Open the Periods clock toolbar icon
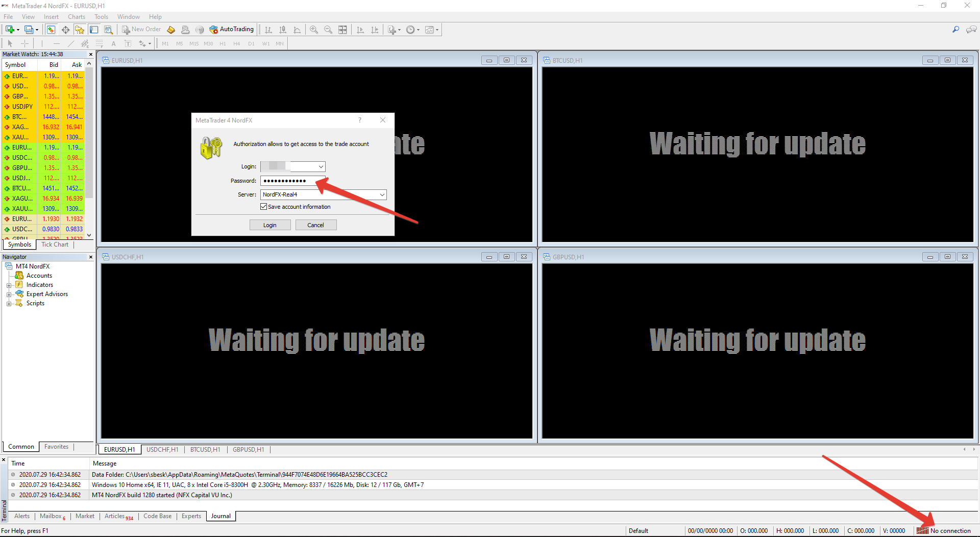 click(x=410, y=30)
